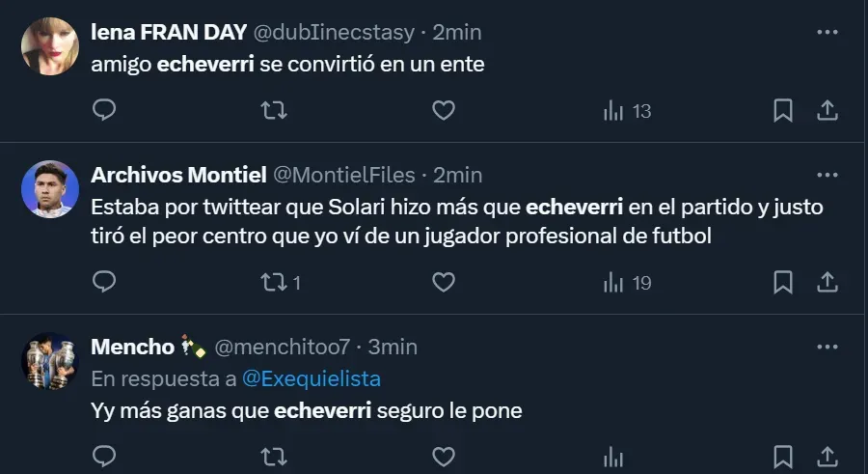868x474 pixels.
Task: Open more options on lena FRAN DAY's tweet
Action: point(827,32)
